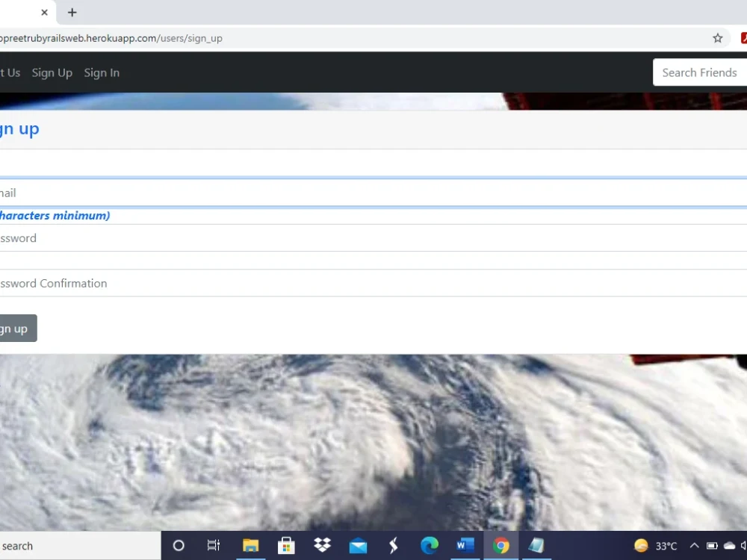Click the herokuapp URL in the address bar

(111, 38)
